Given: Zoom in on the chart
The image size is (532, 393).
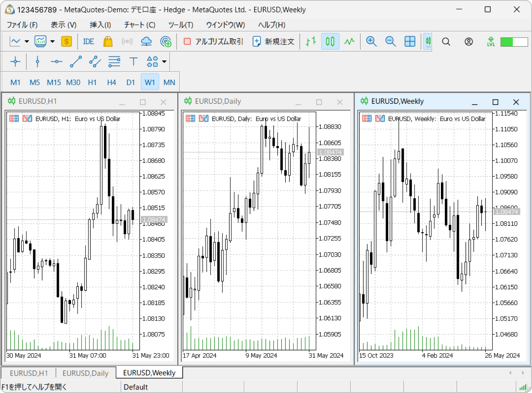Looking at the screenshot, I should 371,42.
